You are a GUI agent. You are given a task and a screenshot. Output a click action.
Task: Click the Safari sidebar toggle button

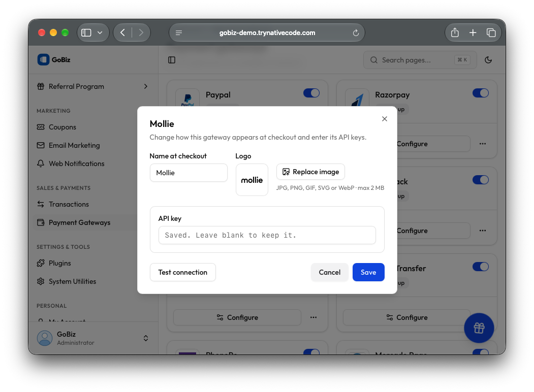86,32
